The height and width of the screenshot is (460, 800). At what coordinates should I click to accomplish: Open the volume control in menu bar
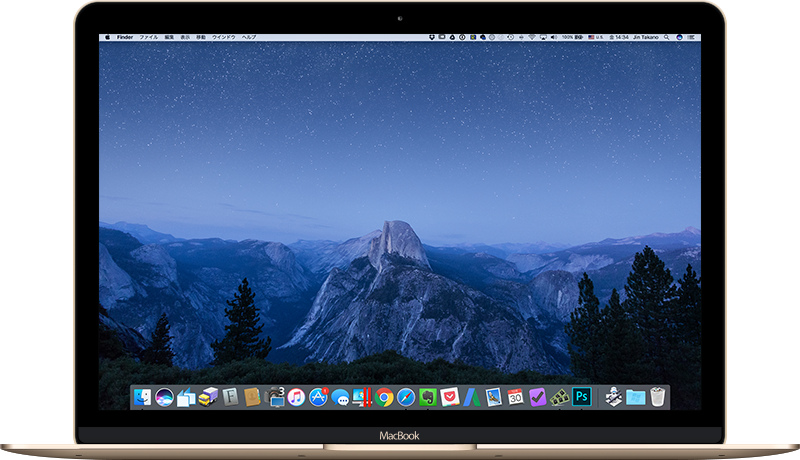tap(554, 37)
